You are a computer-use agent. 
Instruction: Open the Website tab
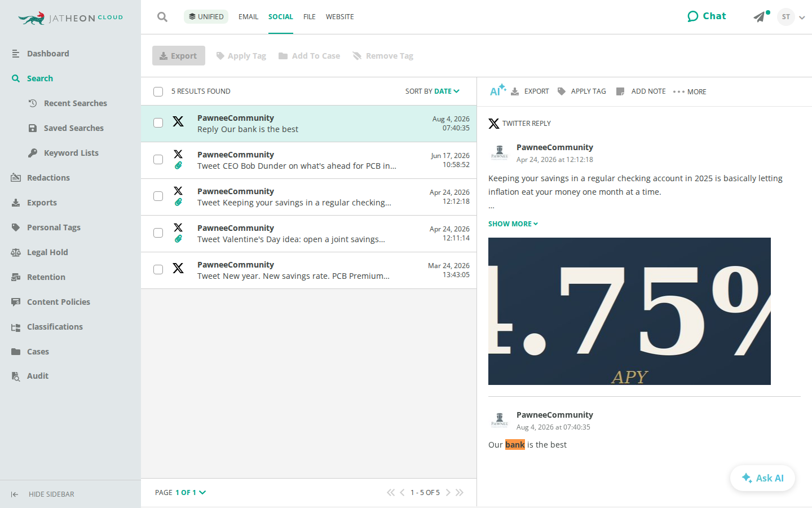click(x=340, y=17)
